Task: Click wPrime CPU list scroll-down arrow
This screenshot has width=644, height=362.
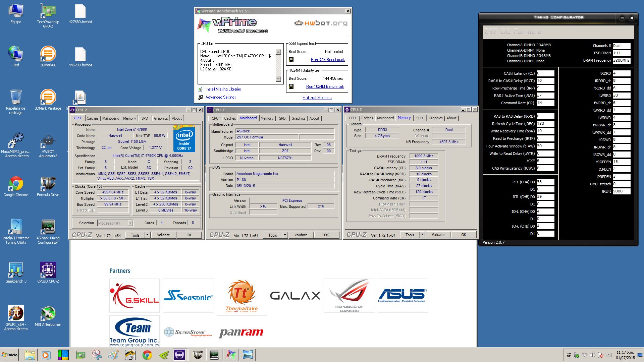Action: tap(278, 79)
